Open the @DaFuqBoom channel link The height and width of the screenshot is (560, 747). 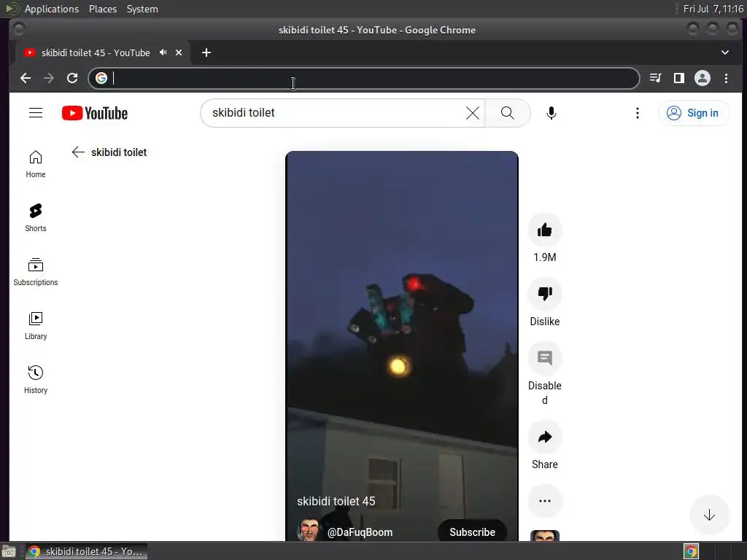click(x=360, y=532)
